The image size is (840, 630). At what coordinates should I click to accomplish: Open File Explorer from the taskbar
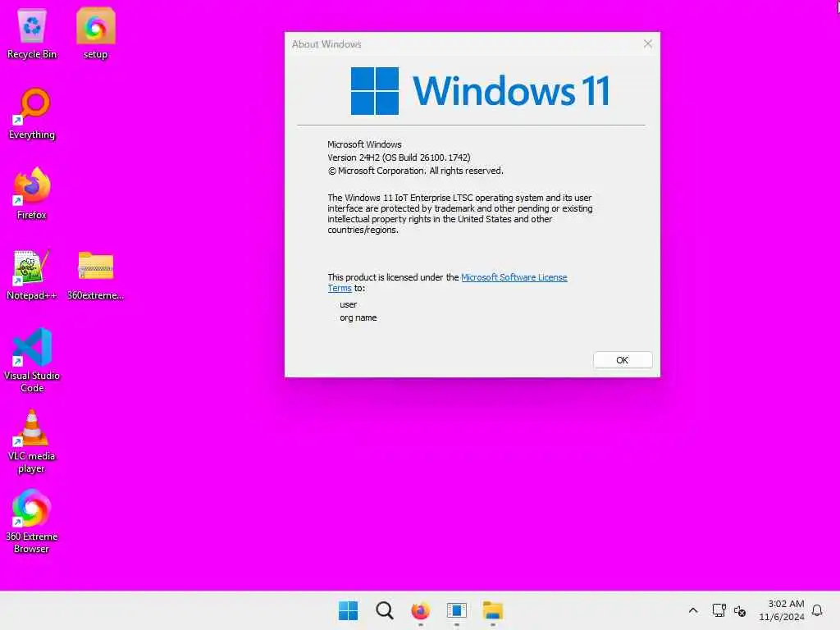[x=492, y=610]
